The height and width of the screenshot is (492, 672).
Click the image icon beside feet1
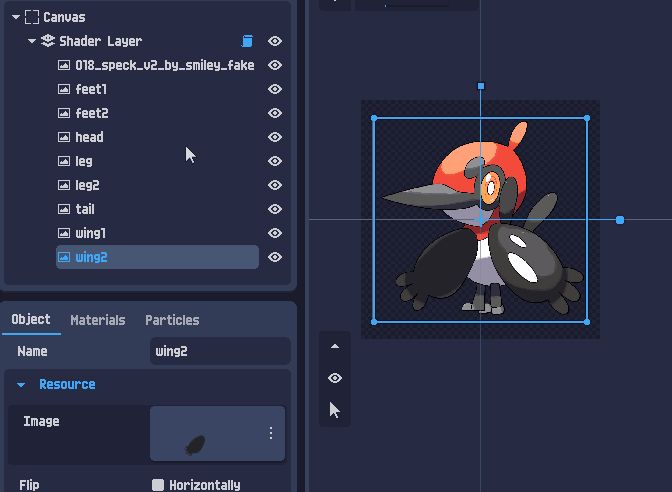click(x=64, y=89)
